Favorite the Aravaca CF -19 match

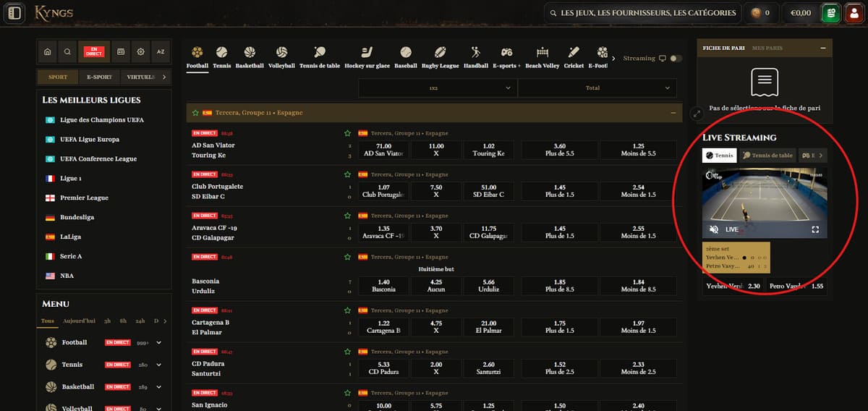(347, 216)
